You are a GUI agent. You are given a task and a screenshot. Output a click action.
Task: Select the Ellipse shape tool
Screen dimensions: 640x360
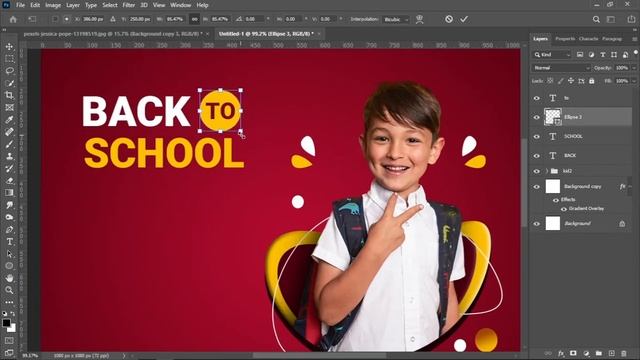click(9, 266)
